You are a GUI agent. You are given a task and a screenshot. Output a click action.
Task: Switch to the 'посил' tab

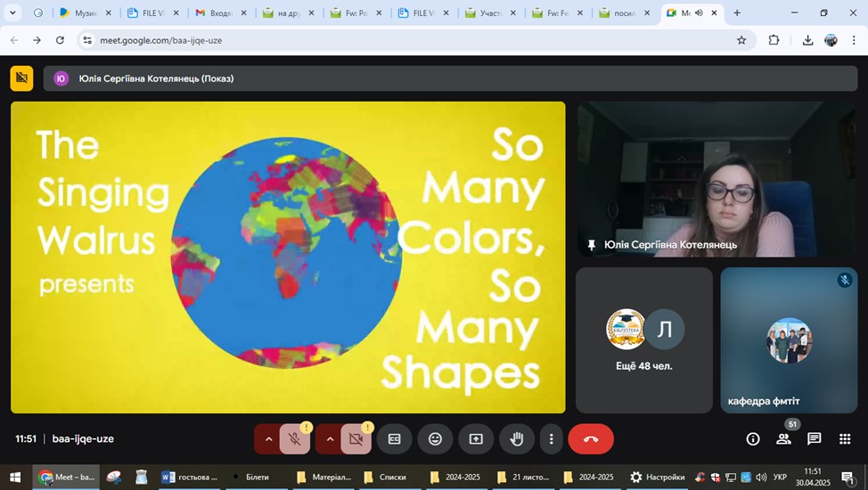tap(625, 12)
